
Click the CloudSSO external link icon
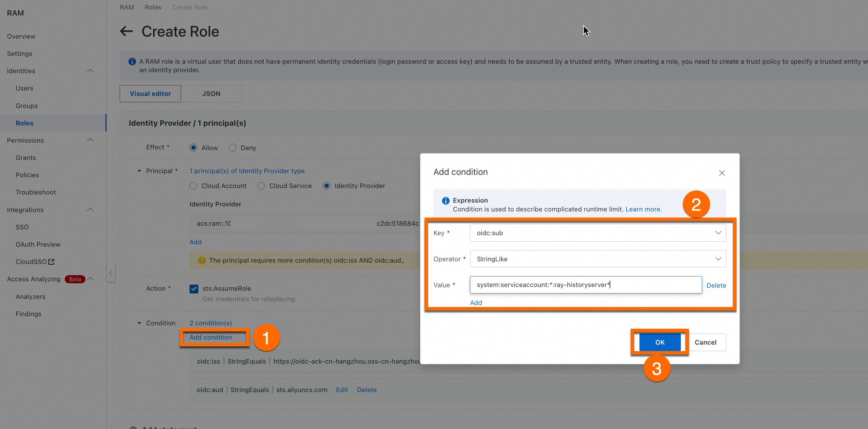[51, 262]
